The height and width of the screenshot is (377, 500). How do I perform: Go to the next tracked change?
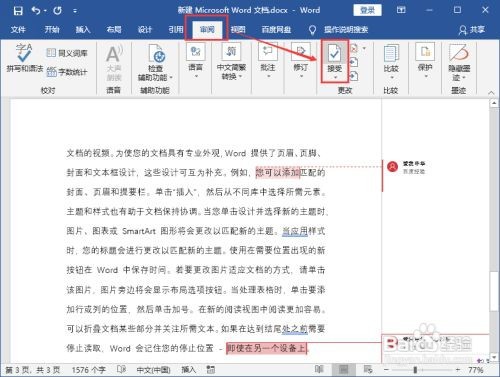[x=354, y=76]
